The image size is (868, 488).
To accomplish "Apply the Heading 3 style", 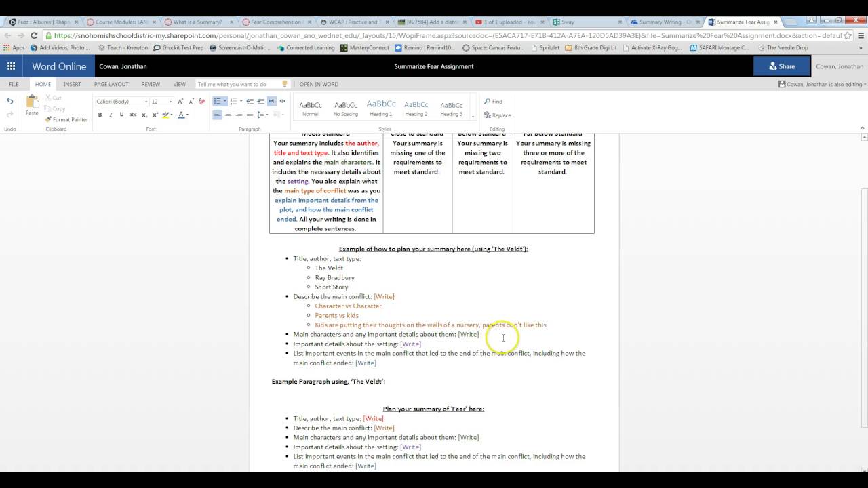I will [452, 108].
